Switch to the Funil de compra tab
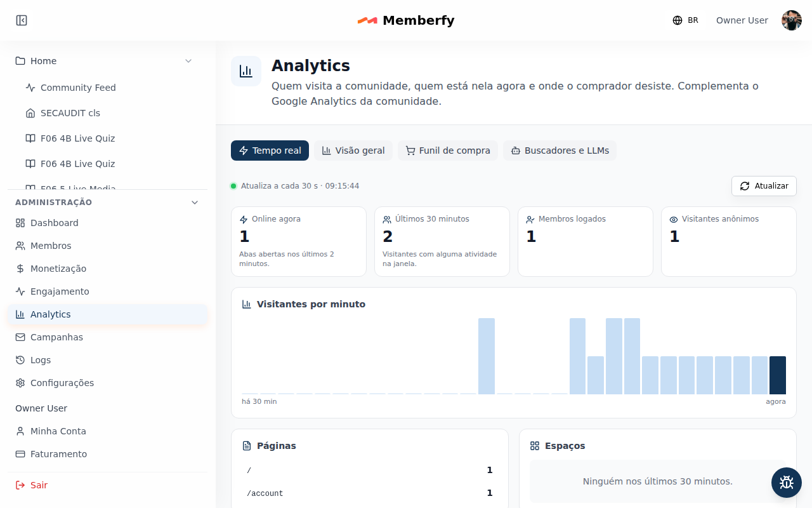The image size is (812, 508). coord(448,150)
